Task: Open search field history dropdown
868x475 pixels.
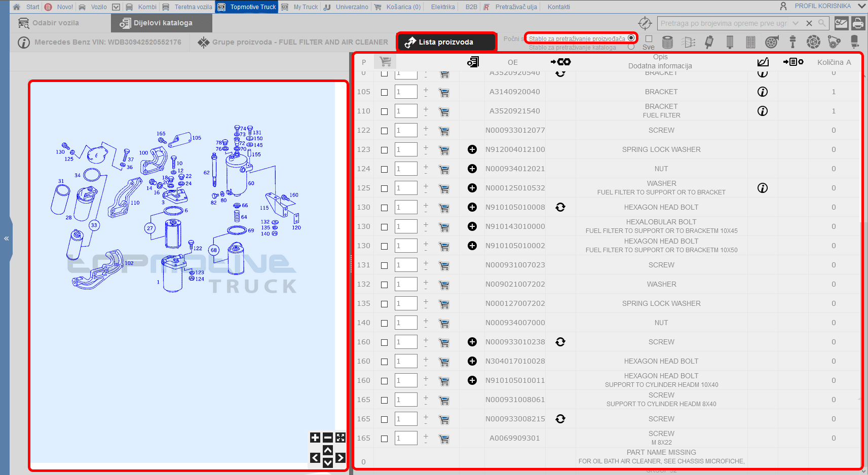Action: click(x=796, y=23)
